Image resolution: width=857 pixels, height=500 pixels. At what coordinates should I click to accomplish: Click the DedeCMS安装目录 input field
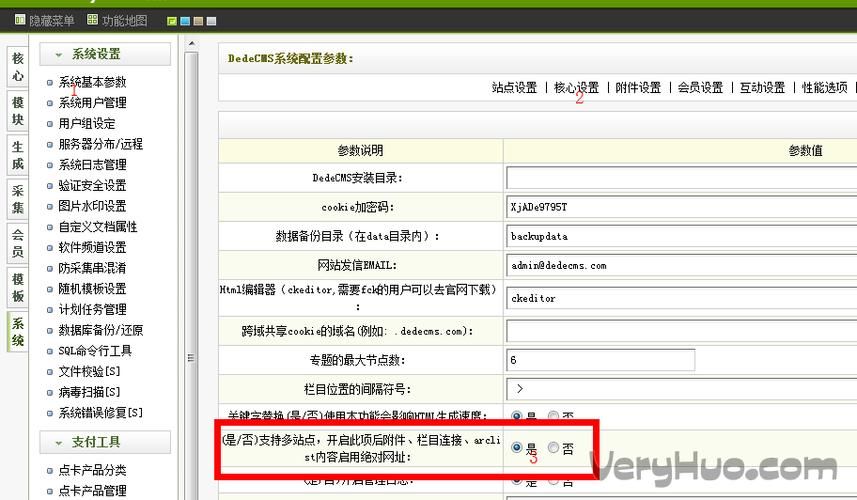(682, 178)
